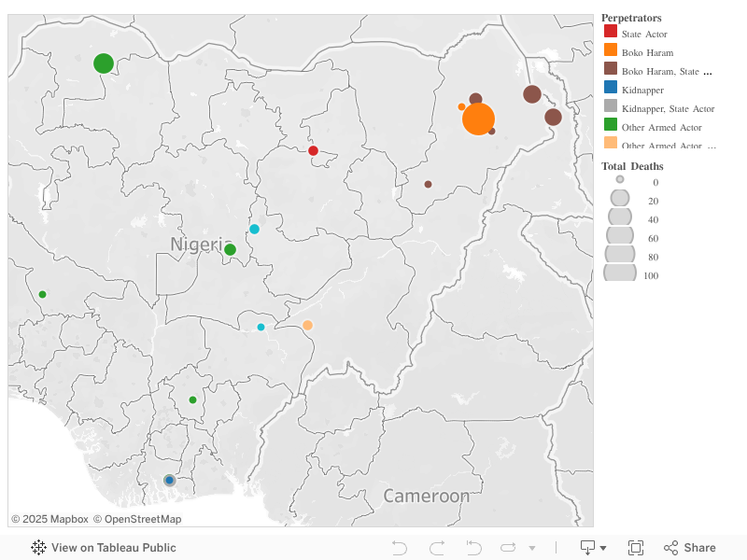Click the red State Actor map dot
Screen dimensions: 747x560
pos(313,151)
